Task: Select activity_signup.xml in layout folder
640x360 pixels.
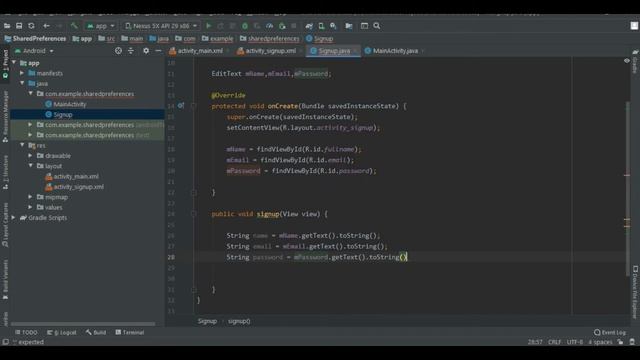Action: click(75, 187)
